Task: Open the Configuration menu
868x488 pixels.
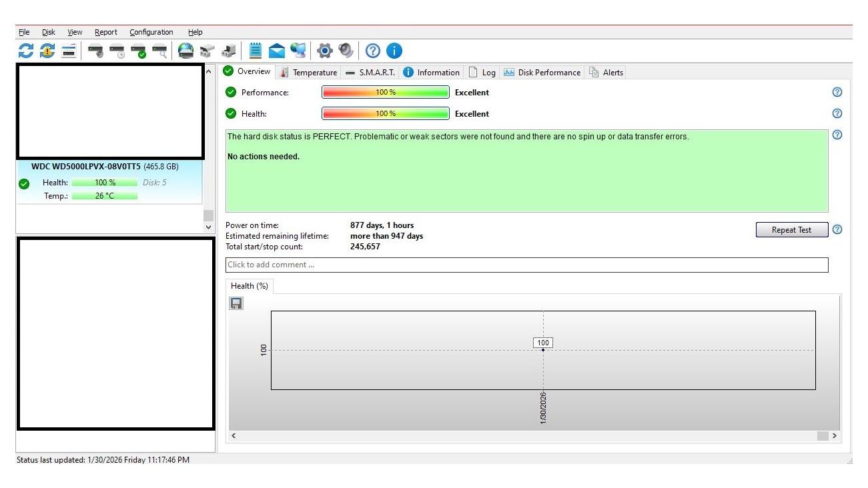Action: click(x=151, y=32)
